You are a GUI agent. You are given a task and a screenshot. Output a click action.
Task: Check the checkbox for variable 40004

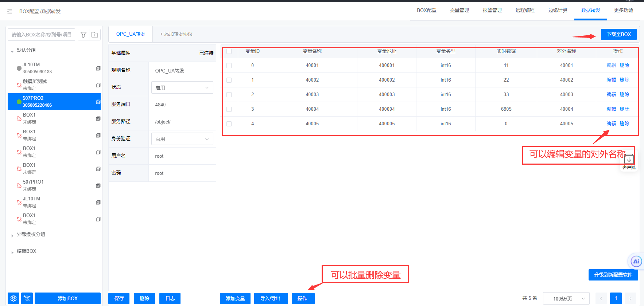(x=229, y=109)
